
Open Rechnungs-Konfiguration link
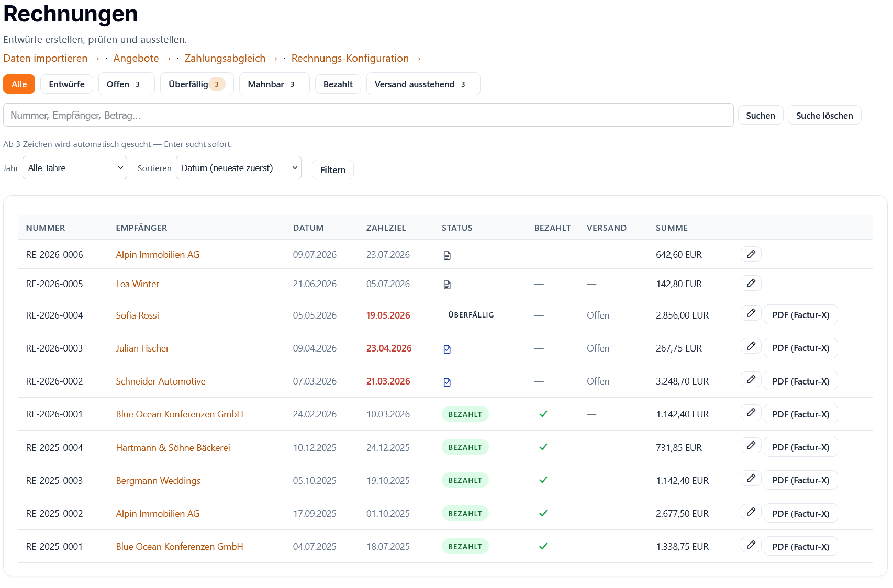pos(356,58)
